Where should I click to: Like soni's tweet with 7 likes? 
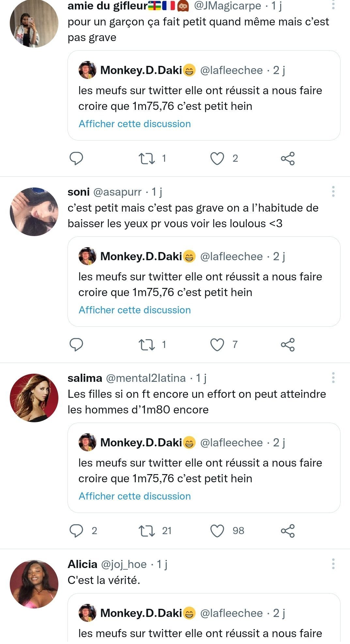tap(217, 345)
